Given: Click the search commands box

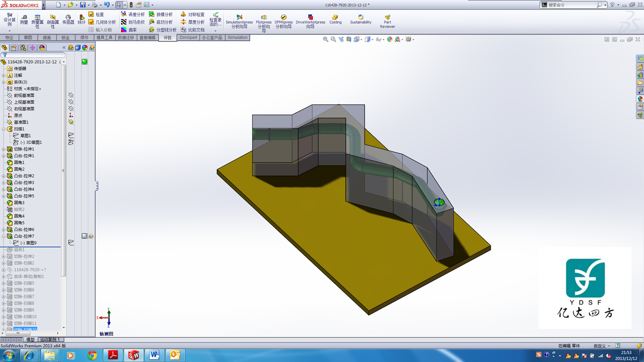Looking at the screenshot, I should coord(572,5).
